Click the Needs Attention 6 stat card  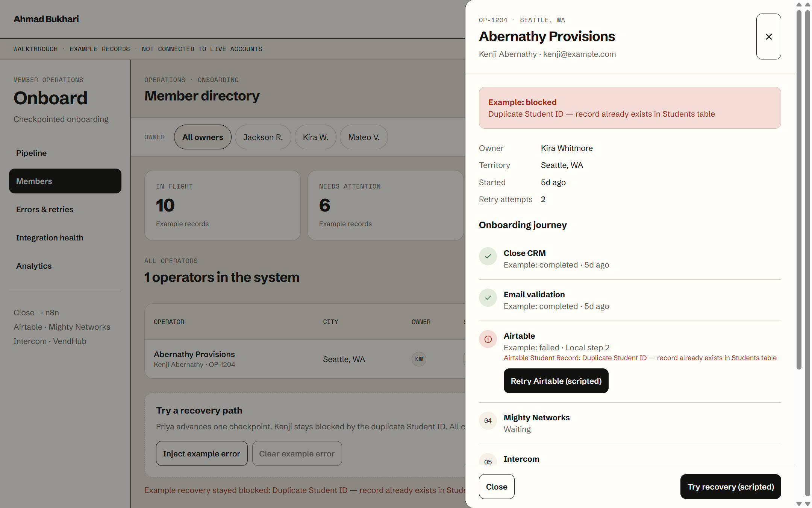coord(385,205)
